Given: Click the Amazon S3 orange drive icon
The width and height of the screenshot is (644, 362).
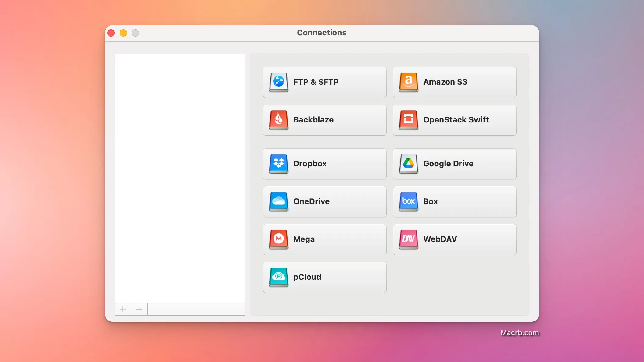Looking at the screenshot, I should (409, 82).
